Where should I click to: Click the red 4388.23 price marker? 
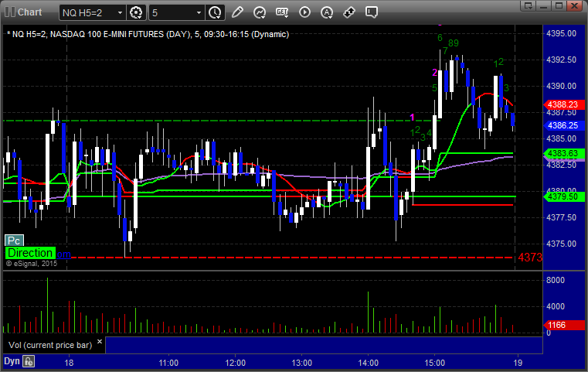564,104
